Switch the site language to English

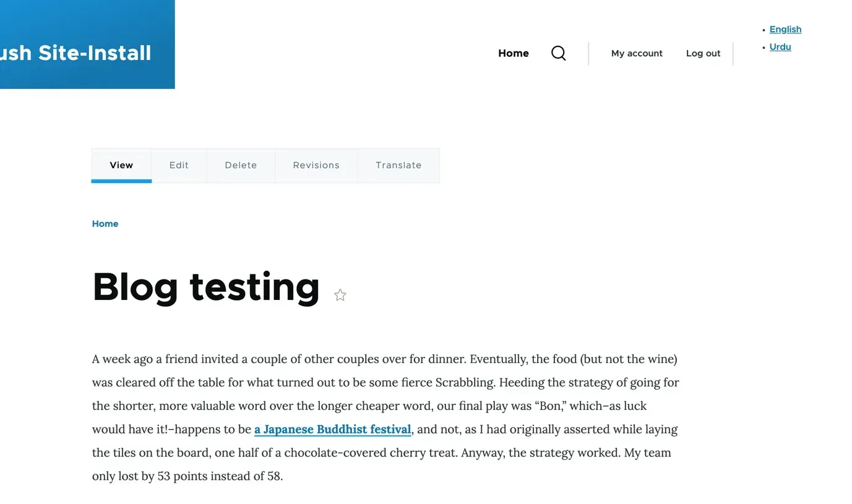point(785,29)
